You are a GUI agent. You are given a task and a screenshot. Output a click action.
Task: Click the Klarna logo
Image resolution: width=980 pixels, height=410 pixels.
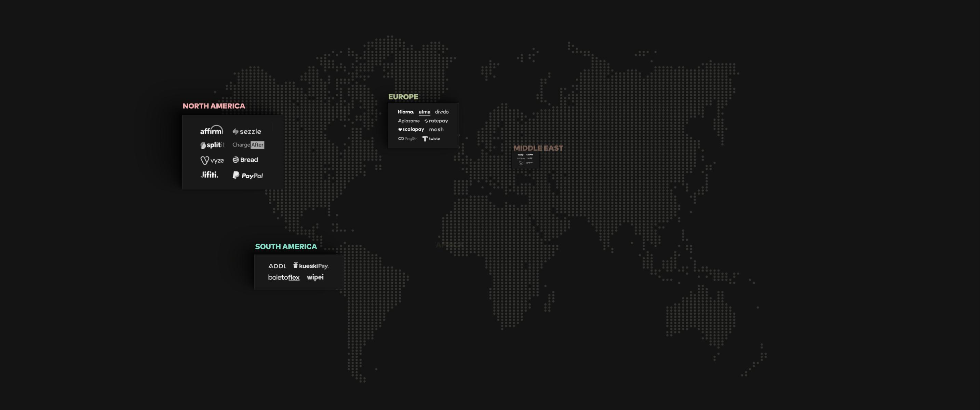click(406, 112)
